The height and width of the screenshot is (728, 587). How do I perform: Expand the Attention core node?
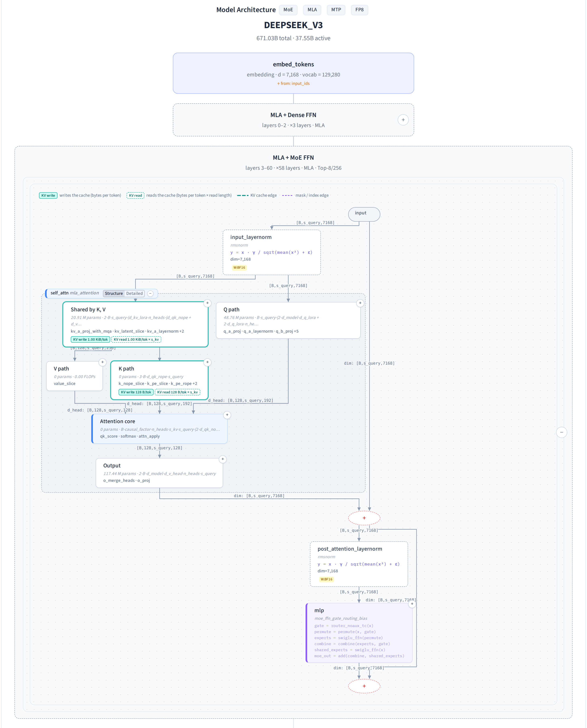(227, 415)
